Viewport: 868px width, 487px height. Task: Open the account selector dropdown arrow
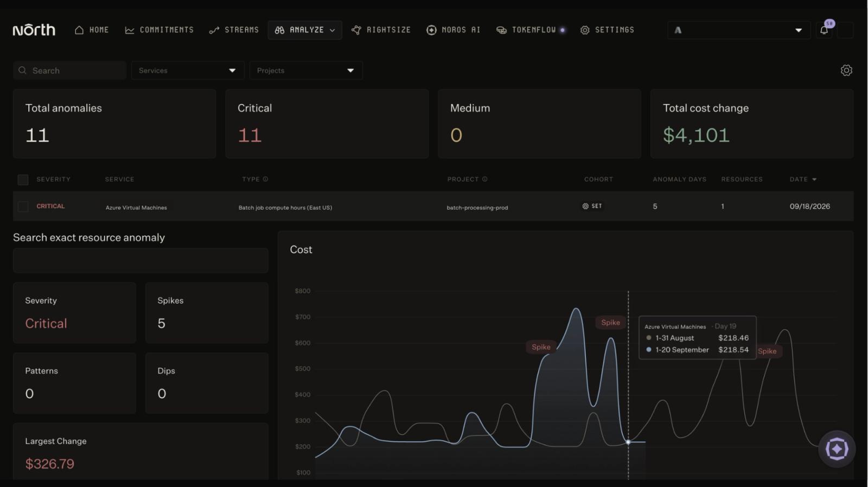[x=799, y=30]
